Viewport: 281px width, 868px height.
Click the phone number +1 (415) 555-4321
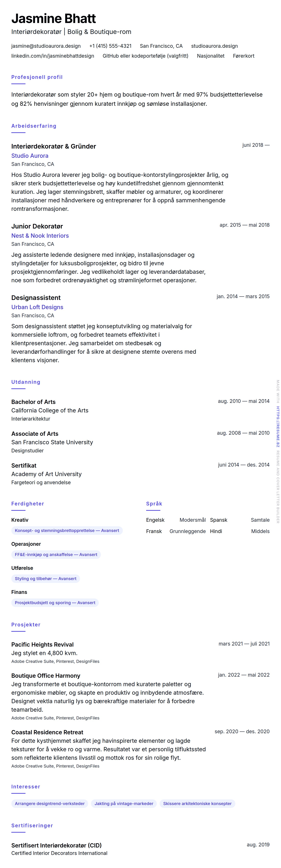click(110, 46)
